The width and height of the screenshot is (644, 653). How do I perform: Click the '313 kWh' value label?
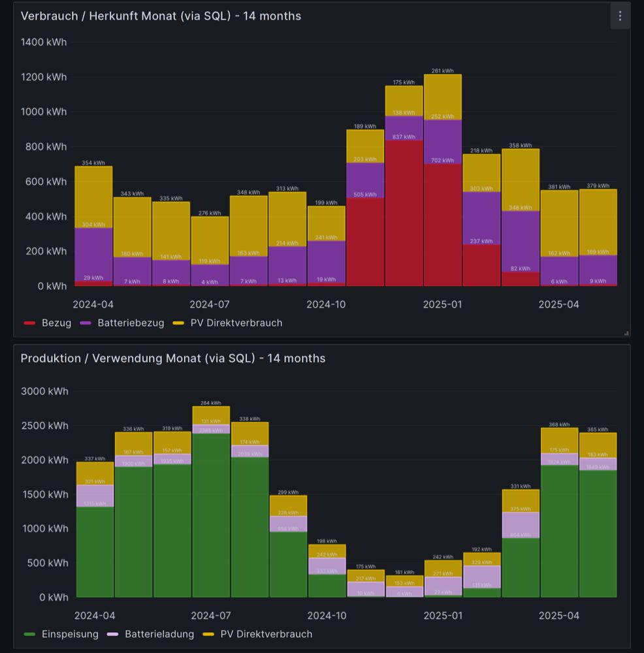pos(287,189)
